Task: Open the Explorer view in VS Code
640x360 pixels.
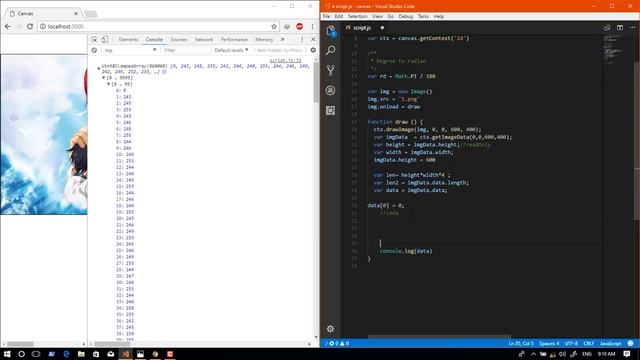Action: 331,31
